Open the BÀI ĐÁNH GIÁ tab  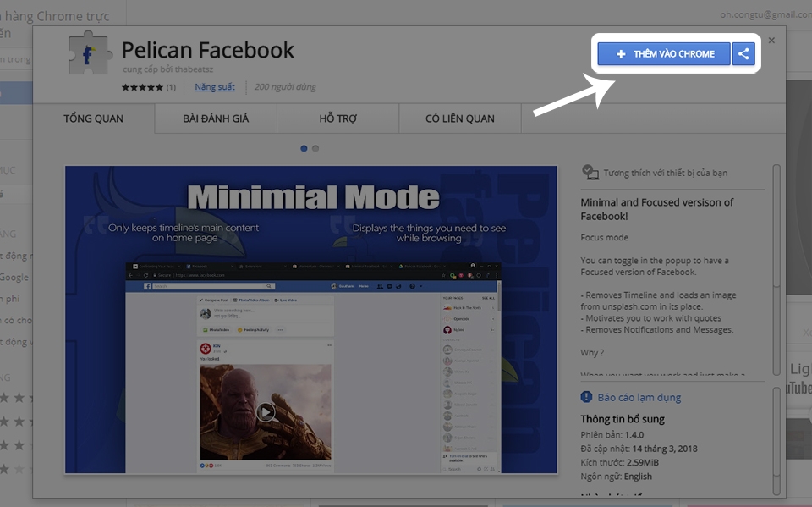[x=216, y=118]
